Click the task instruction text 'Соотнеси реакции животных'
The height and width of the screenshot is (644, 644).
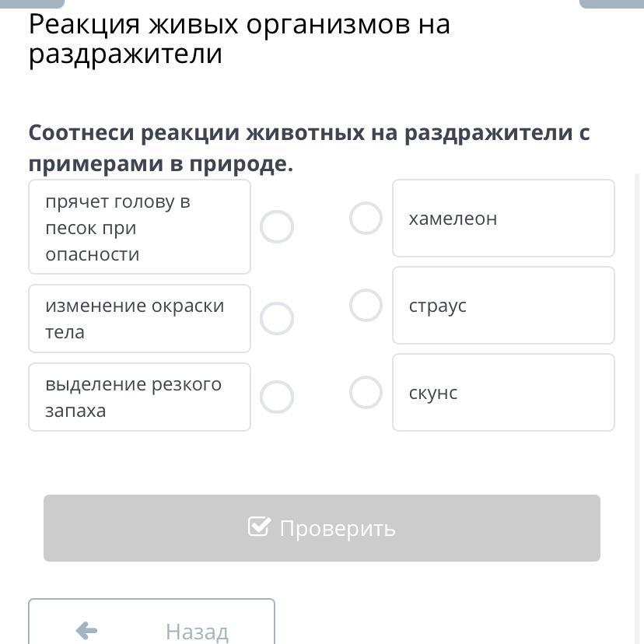[x=309, y=148]
